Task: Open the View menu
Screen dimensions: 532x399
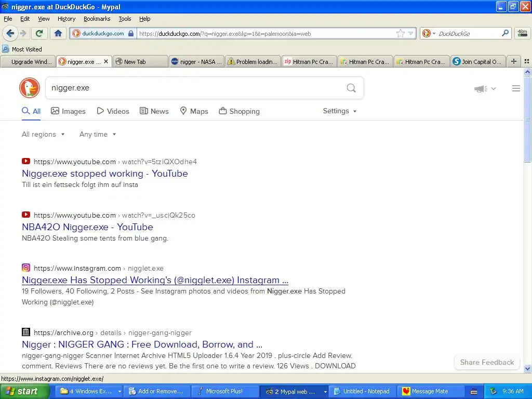Action: (x=44, y=19)
